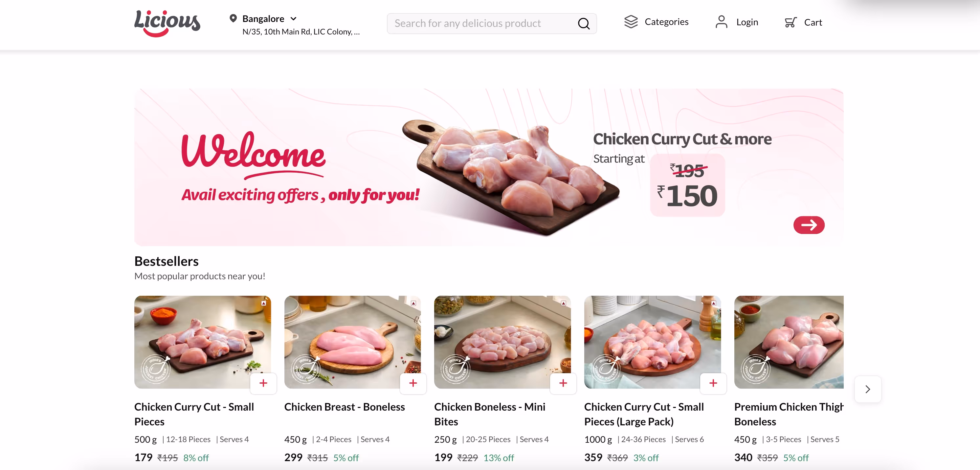The image size is (980, 470).
Task: Expand the Bangalore city dropdown
Action: pyautogui.click(x=293, y=19)
